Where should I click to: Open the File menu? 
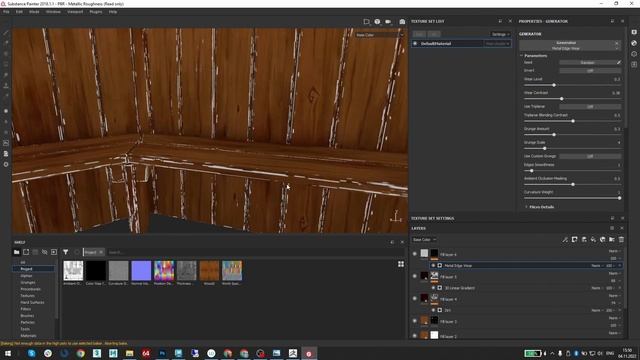6,12
